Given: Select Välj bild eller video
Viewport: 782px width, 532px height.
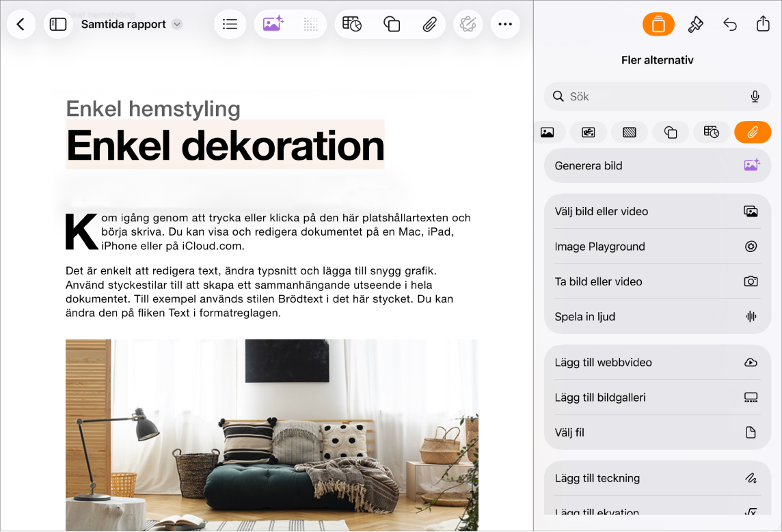Looking at the screenshot, I should [658, 212].
